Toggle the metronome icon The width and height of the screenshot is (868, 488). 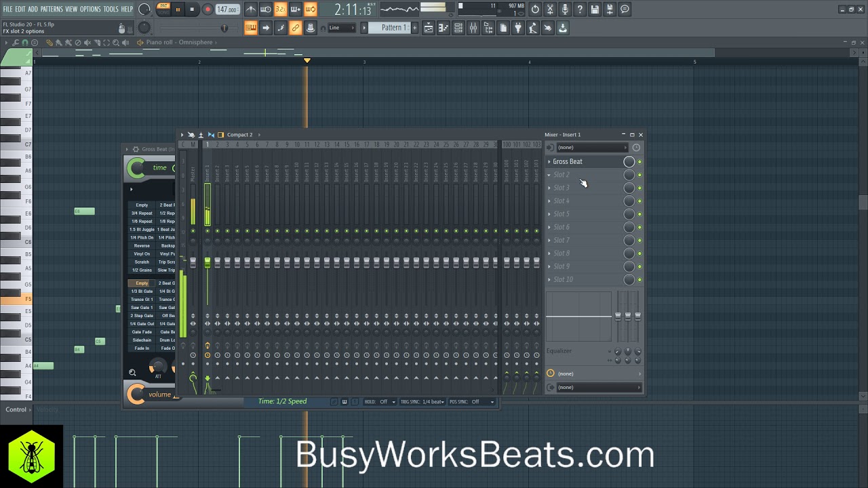tap(251, 9)
